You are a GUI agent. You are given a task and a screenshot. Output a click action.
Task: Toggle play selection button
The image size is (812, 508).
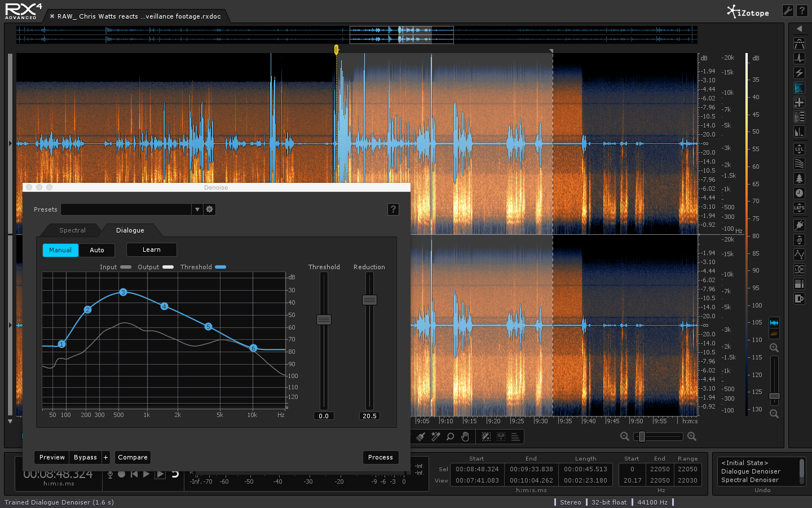point(160,474)
